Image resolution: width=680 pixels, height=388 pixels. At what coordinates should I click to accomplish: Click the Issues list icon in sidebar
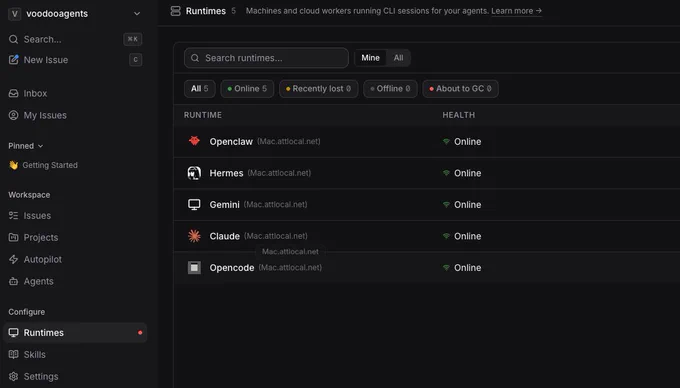[13, 215]
